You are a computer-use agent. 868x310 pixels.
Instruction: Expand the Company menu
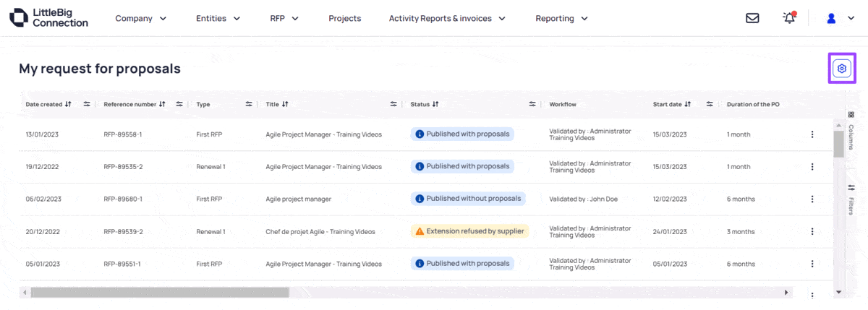[141, 18]
